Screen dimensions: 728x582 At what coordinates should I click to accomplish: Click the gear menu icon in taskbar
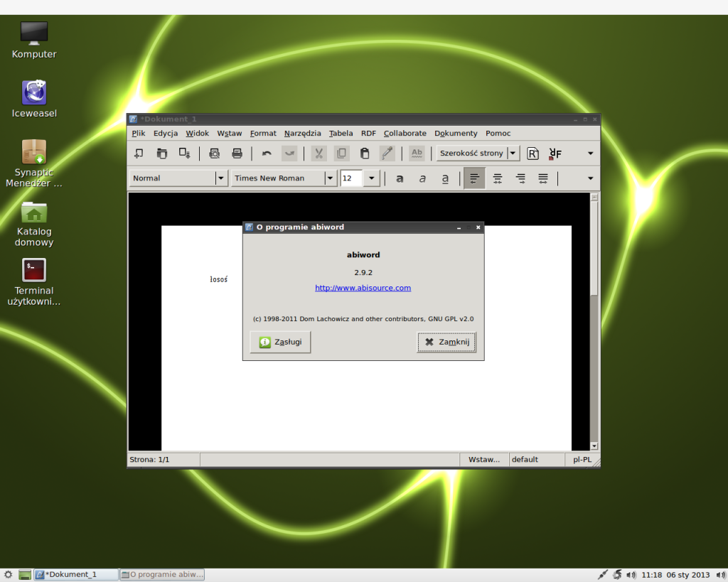click(x=9, y=575)
